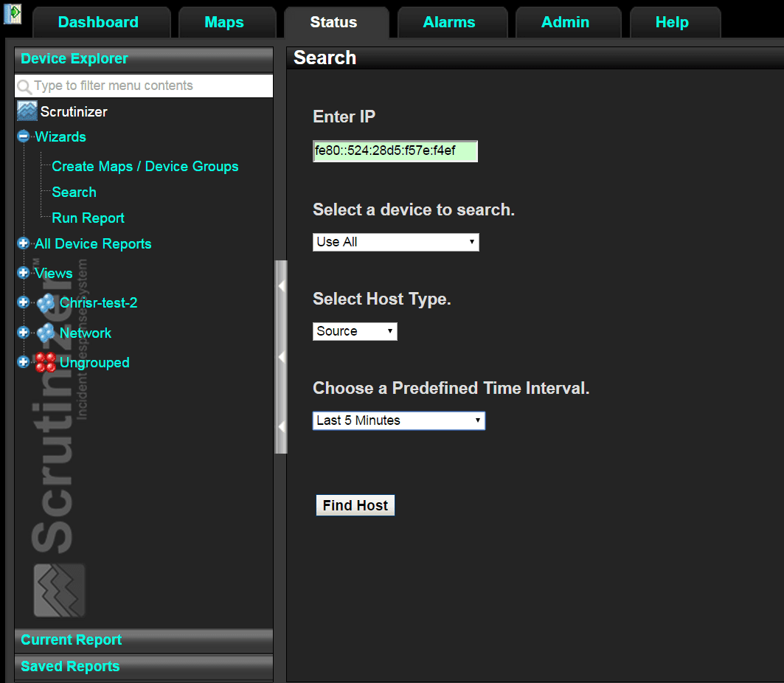Open Create Maps / Device Groups wizard

point(145,167)
